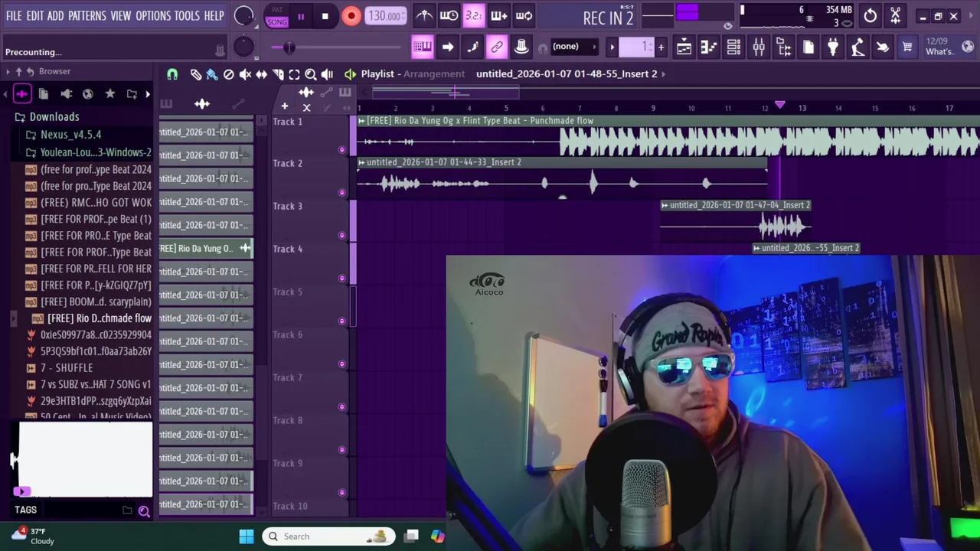Screen dimensions: 980x551
Task: Select the playlist Slice tool
Action: [278, 74]
